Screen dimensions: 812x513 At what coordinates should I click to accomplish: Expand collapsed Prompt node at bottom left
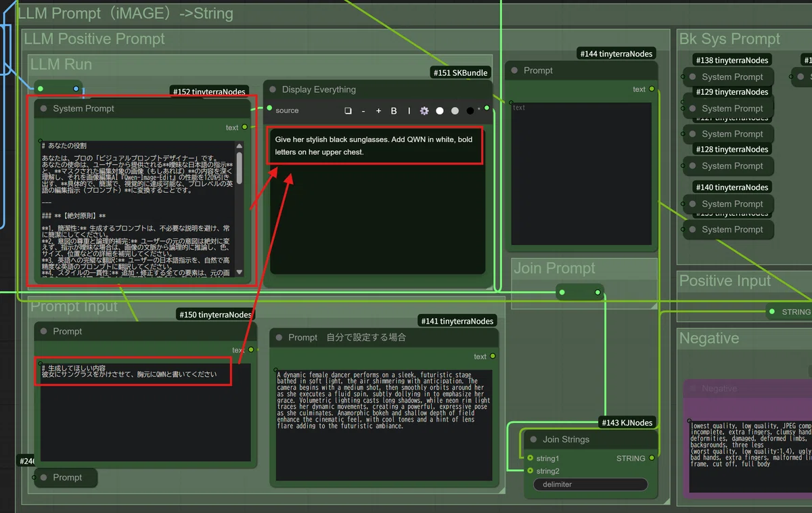tap(43, 477)
